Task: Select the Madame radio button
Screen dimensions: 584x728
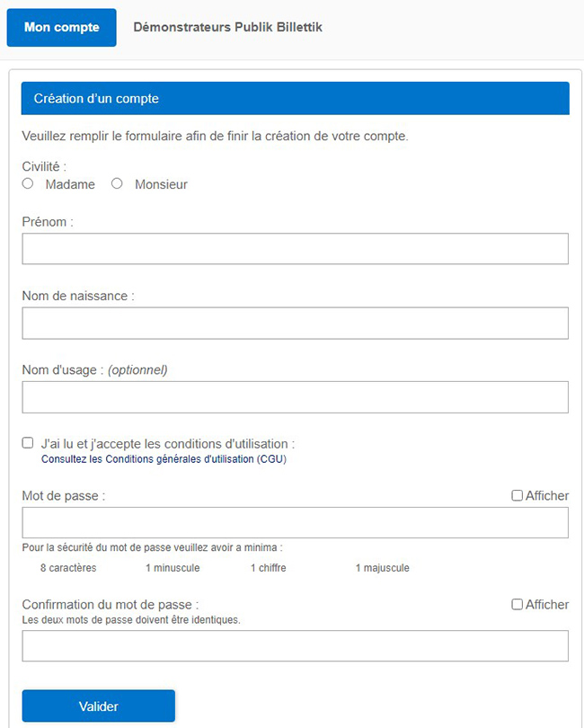Action: (x=28, y=184)
